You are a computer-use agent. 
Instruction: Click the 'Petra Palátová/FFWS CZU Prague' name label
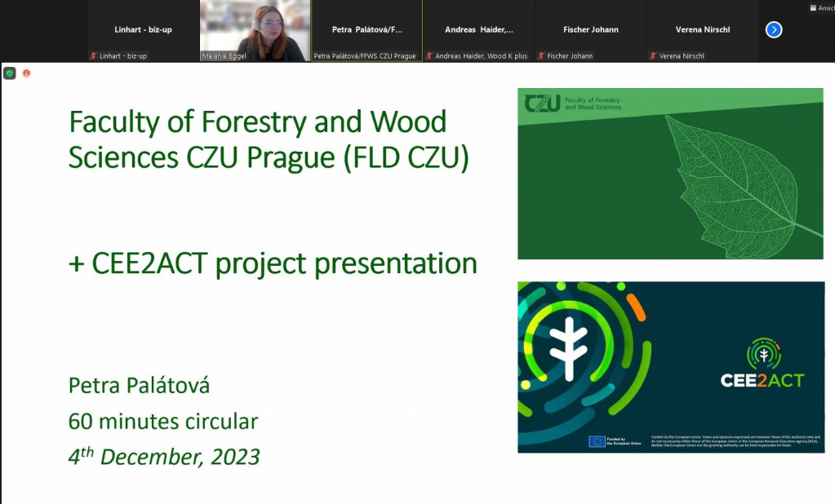click(365, 56)
